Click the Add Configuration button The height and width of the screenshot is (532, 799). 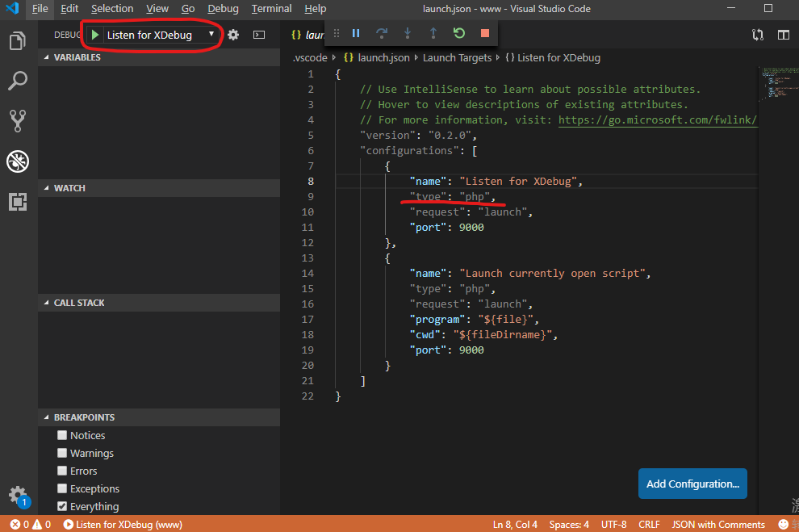(x=692, y=484)
